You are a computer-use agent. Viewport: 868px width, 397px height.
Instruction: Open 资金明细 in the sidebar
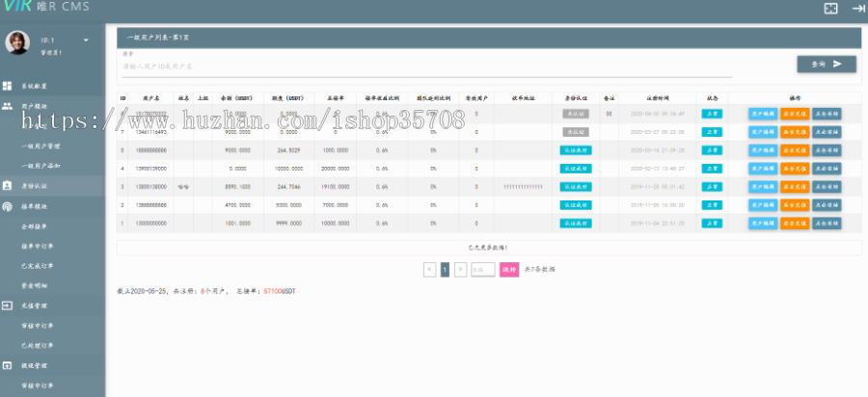pyautogui.click(x=35, y=285)
